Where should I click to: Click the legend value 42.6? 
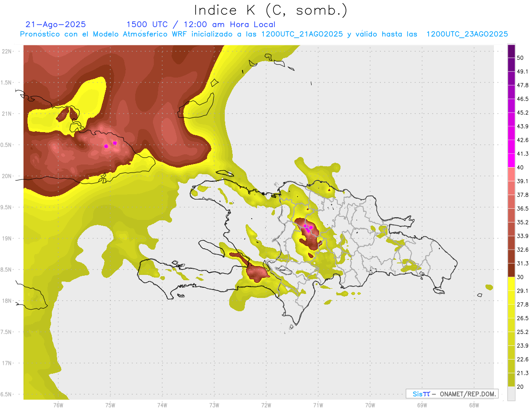pyautogui.click(x=522, y=140)
